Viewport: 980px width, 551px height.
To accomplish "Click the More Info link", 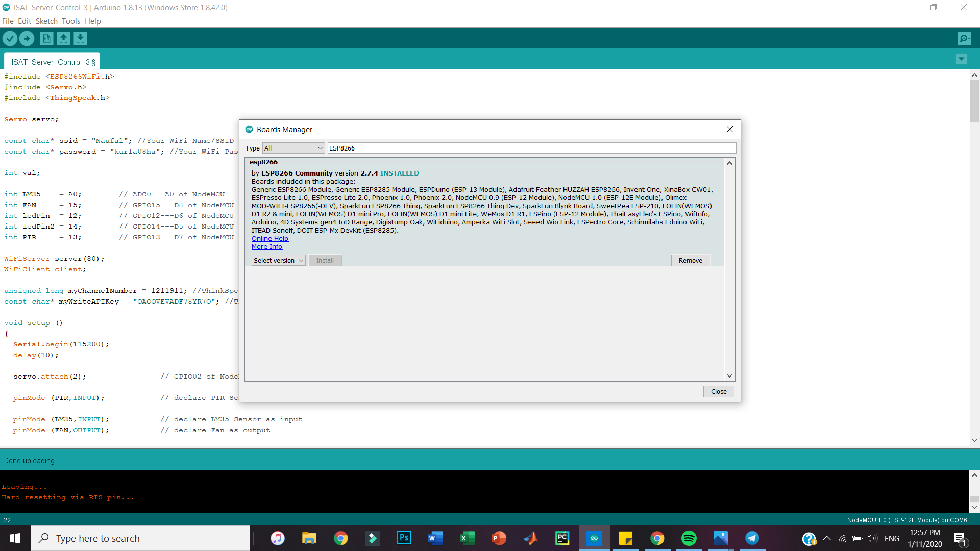I will (x=266, y=246).
